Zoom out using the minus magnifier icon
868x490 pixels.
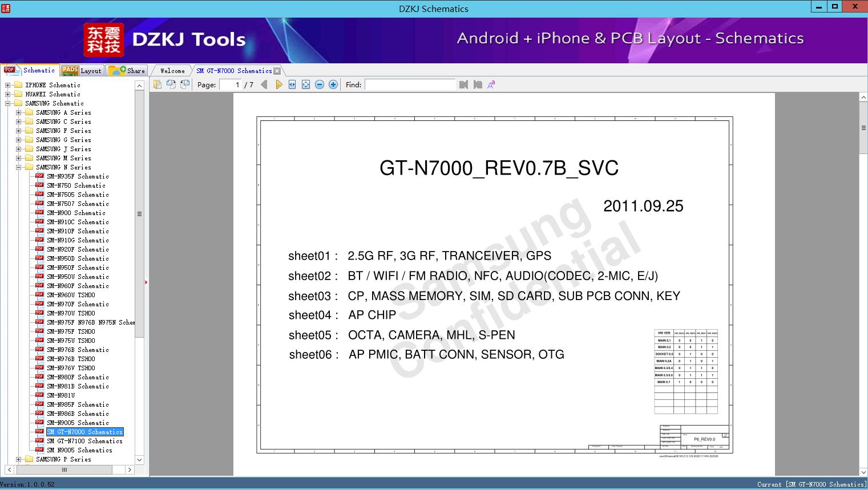click(x=319, y=84)
